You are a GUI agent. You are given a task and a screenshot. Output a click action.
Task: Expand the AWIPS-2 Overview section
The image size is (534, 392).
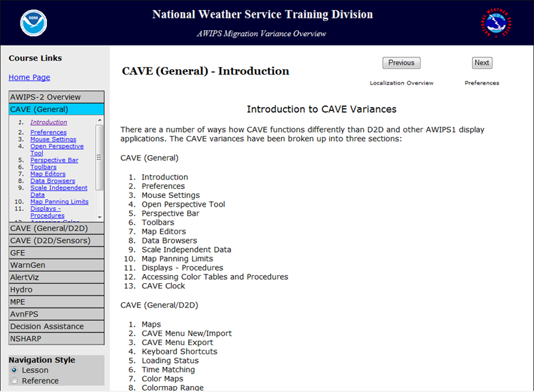(57, 97)
